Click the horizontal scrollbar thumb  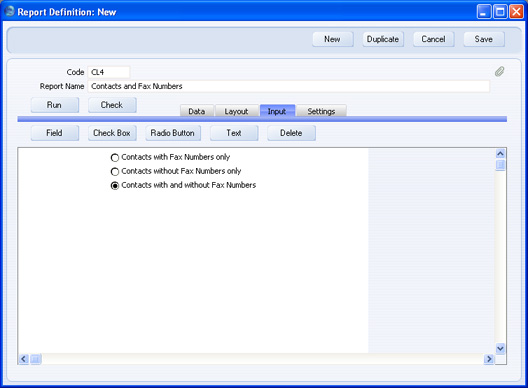(36, 359)
